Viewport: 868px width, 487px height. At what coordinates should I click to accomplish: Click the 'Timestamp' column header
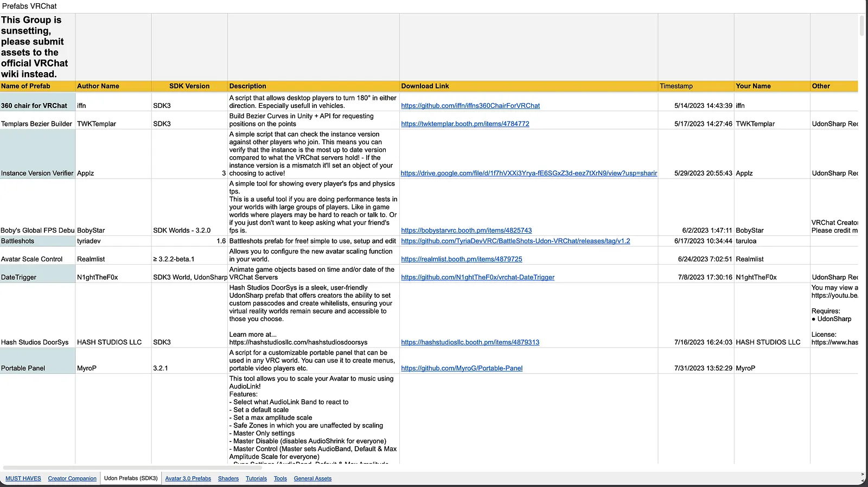[696, 86]
